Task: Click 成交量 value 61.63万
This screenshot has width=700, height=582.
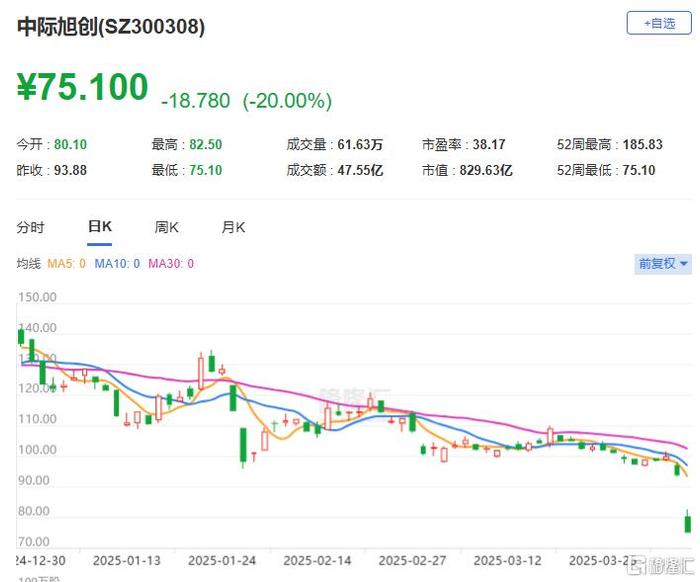Action: (x=360, y=145)
